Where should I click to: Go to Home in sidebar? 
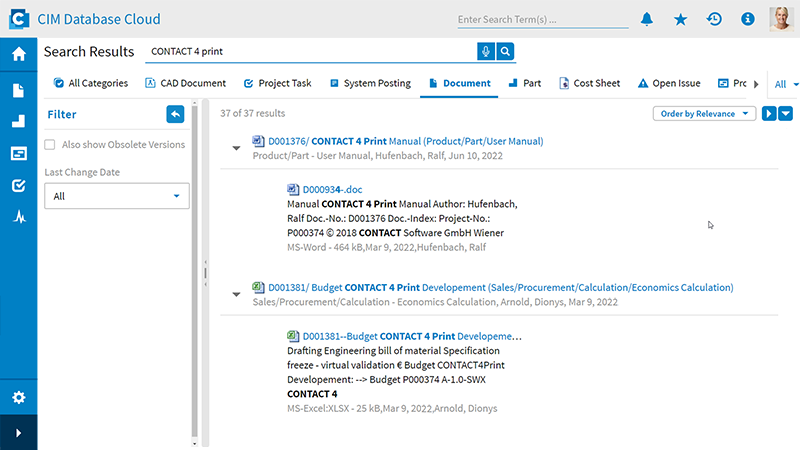pos(18,54)
